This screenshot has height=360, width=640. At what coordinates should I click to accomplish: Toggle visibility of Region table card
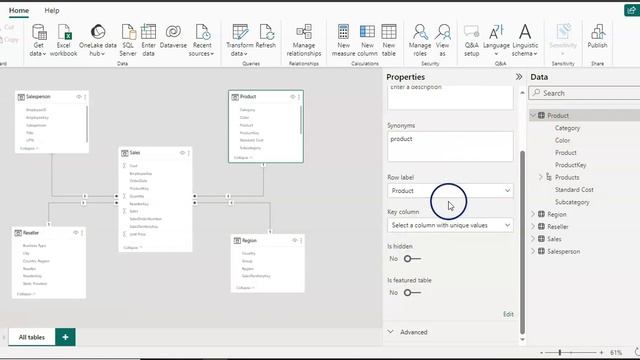coord(294,240)
